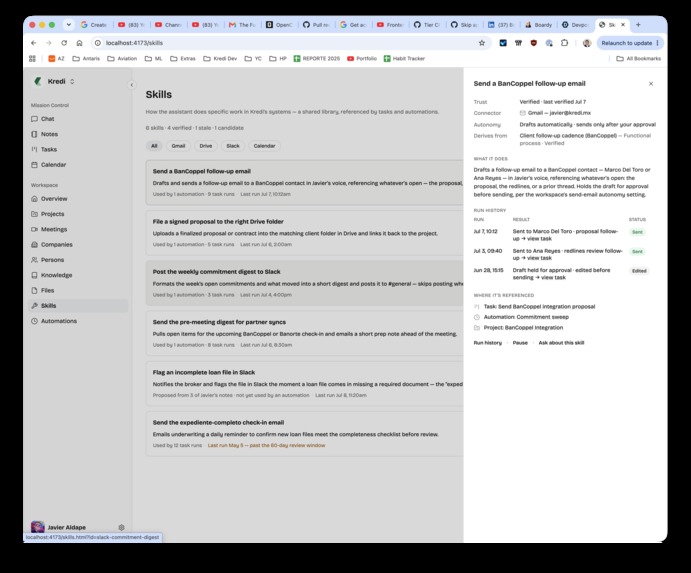Open the browser profile avatar
Viewport: 691px width, 573px height.
[x=587, y=43]
